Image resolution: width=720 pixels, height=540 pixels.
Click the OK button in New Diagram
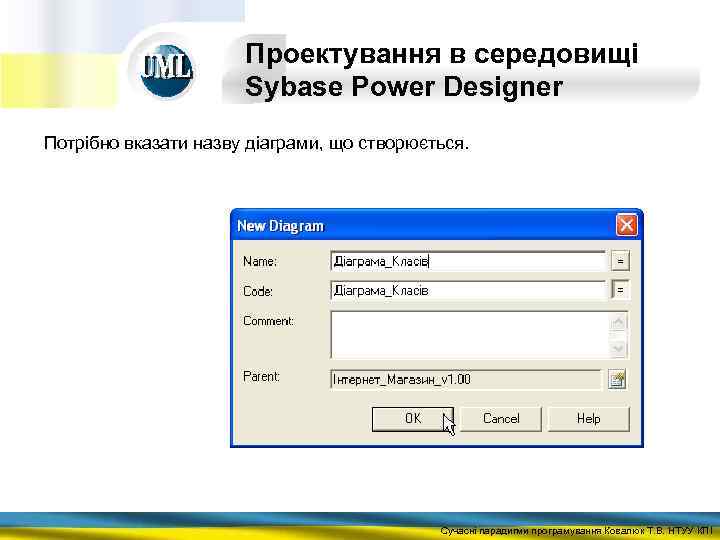click(413, 419)
